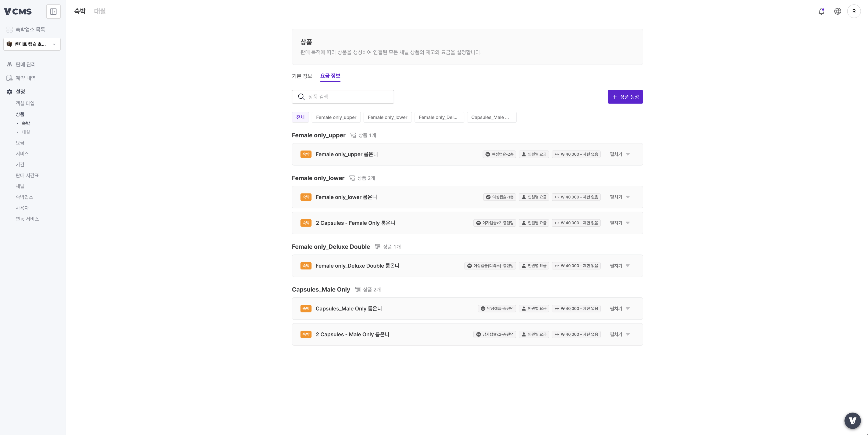The width and height of the screenshot is (868, 435).
Task: Click the 숙박업소 목록 grid icon
Action: 10,30
